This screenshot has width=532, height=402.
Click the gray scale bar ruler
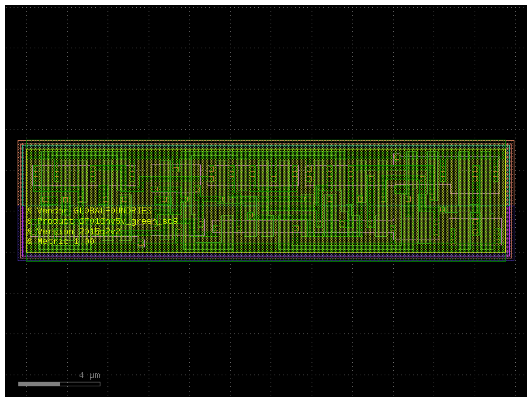click(59, 384)
